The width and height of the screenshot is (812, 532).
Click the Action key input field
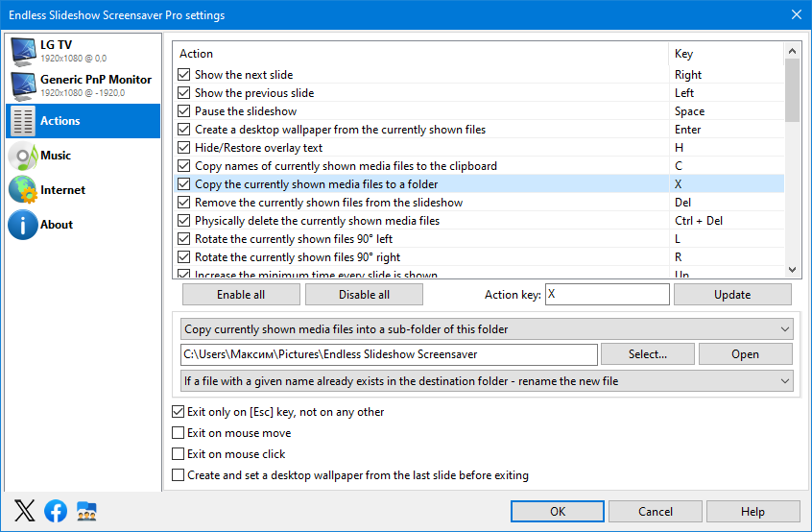coord(608,294)
